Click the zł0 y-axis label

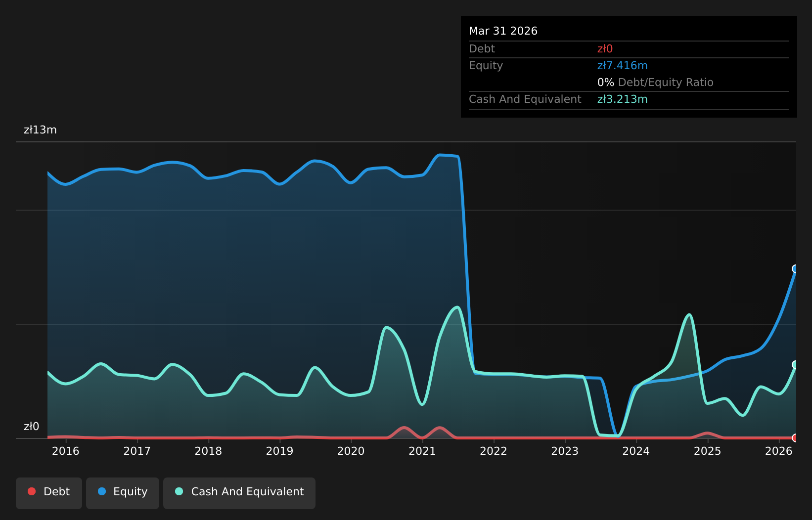(x=31, y=427)
